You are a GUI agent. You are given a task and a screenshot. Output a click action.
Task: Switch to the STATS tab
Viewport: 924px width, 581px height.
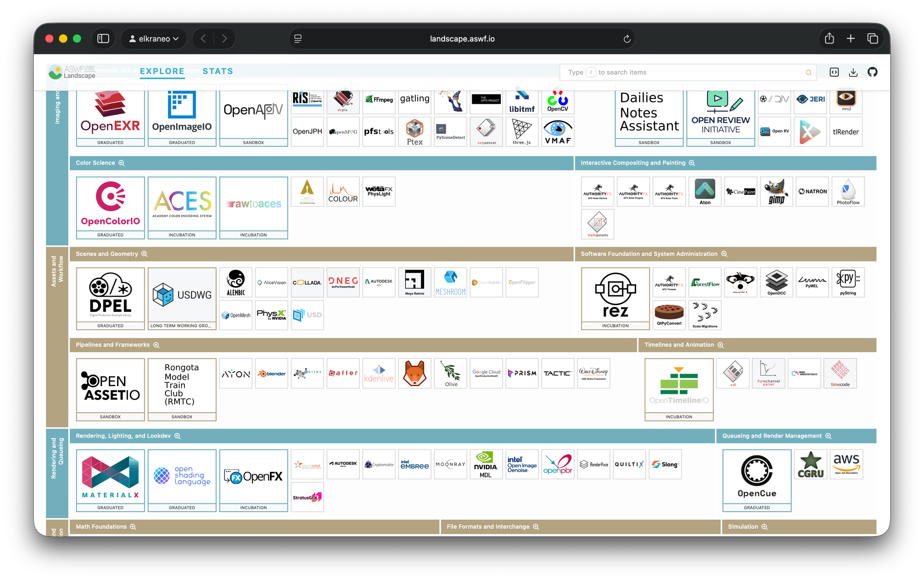tap(218, 71)
